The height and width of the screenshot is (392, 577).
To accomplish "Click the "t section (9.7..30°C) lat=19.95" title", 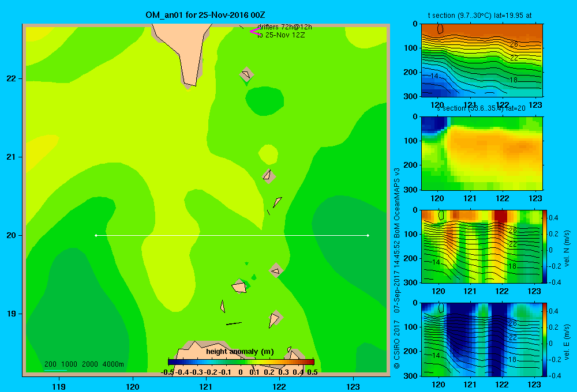I will pos(479,16).
